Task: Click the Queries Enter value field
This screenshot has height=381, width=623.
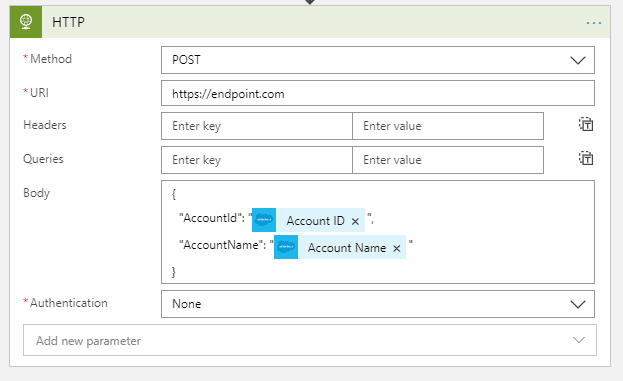Action: point(448,160)
